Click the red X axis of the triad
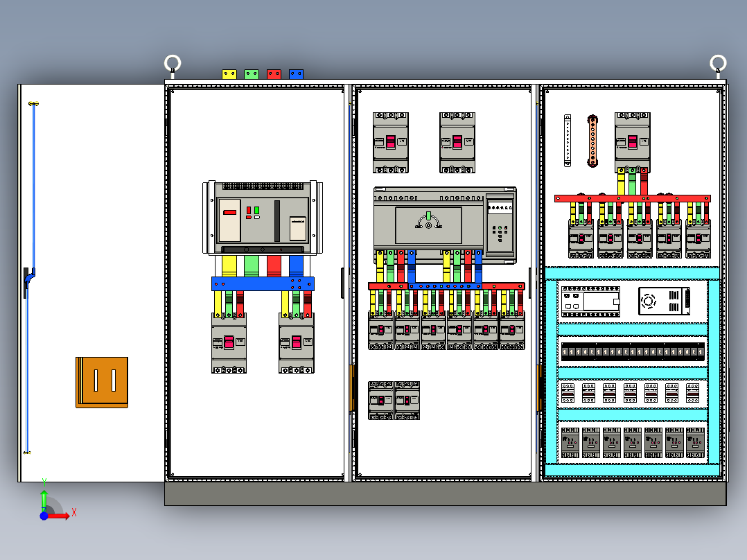This screenshot has height=560, width=747. coord(60,516)
